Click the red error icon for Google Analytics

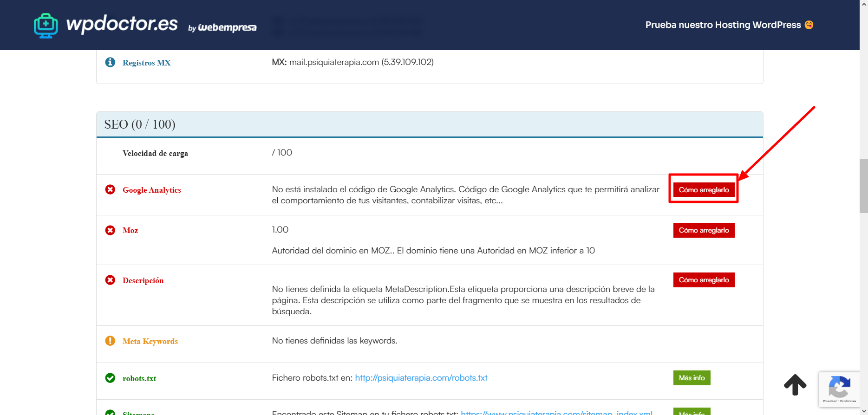[x=110, y=189]
